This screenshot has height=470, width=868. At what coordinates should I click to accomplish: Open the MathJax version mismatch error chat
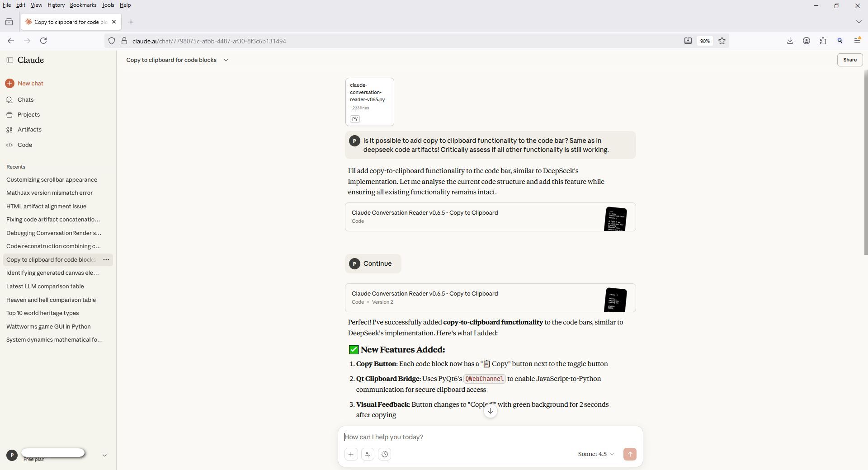coord(49,193)
